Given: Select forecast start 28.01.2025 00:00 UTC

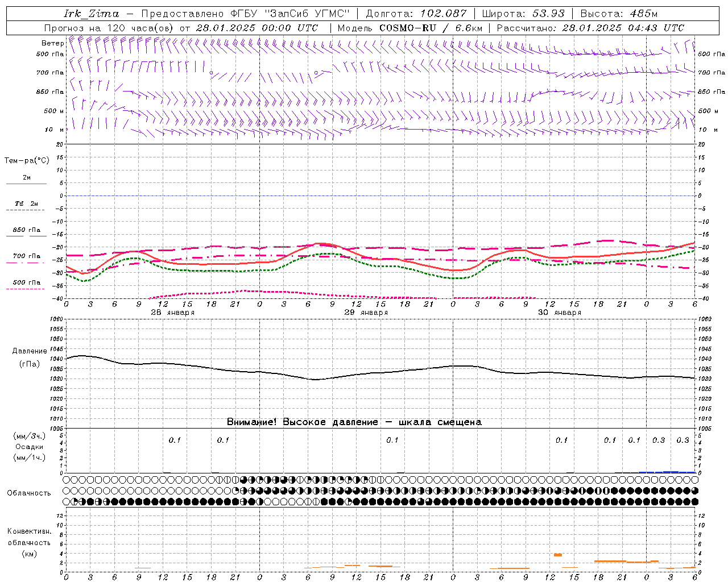Looking at the screenshot, I should 257,28.
